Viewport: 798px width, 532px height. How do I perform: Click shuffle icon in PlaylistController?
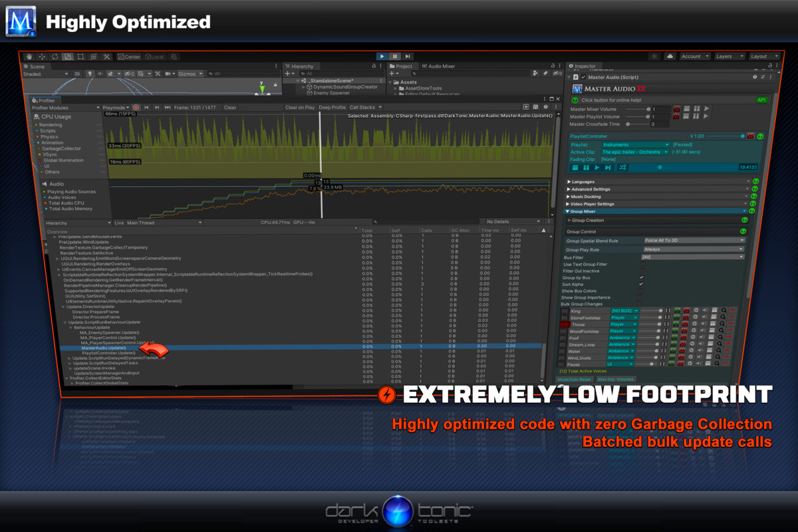623,167
